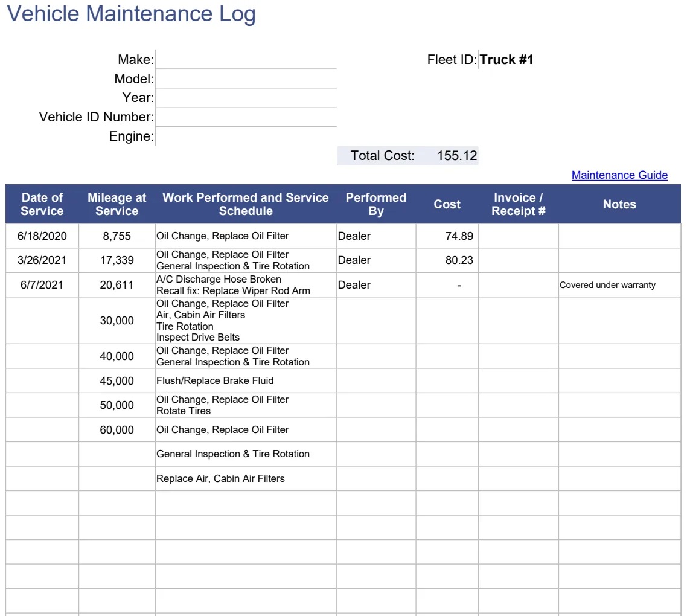
Task: Click the Engine input field
Action: click(246, 136)
